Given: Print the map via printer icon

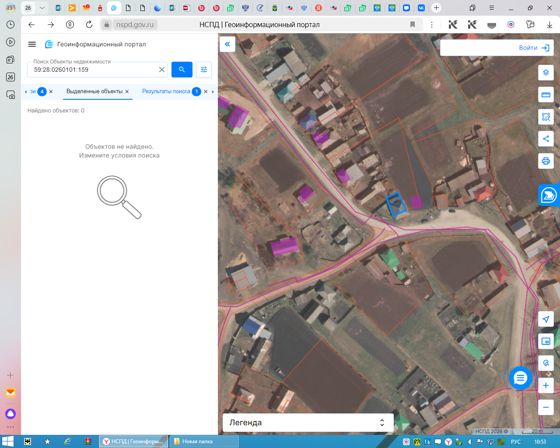Looking at the screenshot, I should [546, 161].
